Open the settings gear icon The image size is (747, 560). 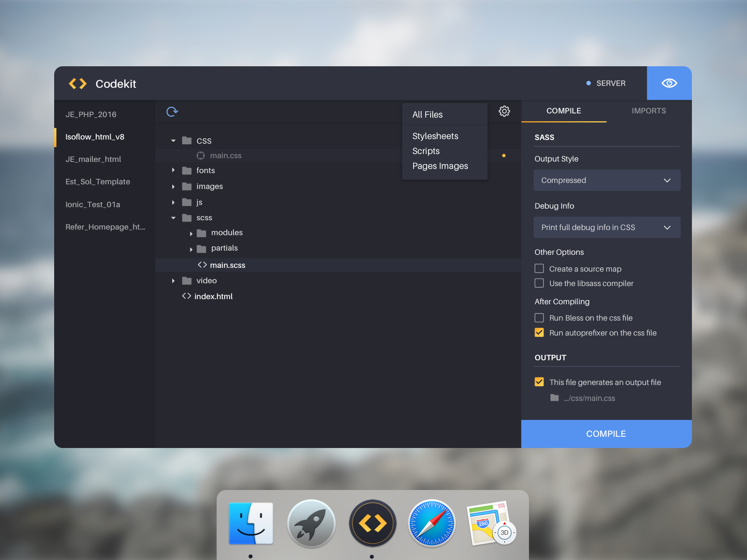tap(504, 112)
